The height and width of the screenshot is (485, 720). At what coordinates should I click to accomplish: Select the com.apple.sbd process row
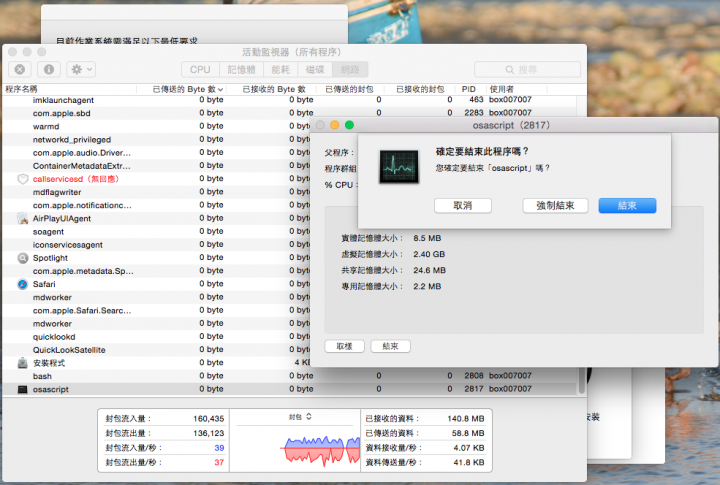[289, 113]
